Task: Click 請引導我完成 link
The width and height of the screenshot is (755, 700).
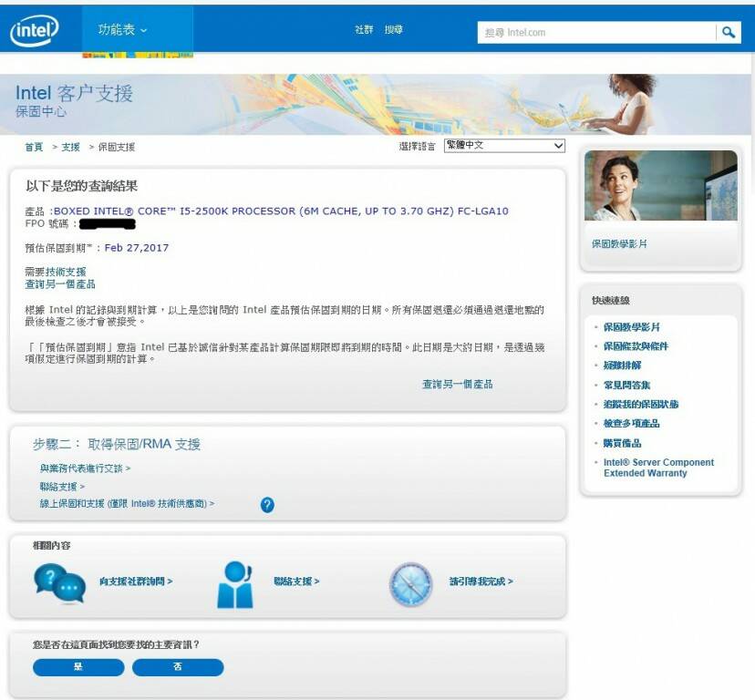Action: (x=481, y=582)
